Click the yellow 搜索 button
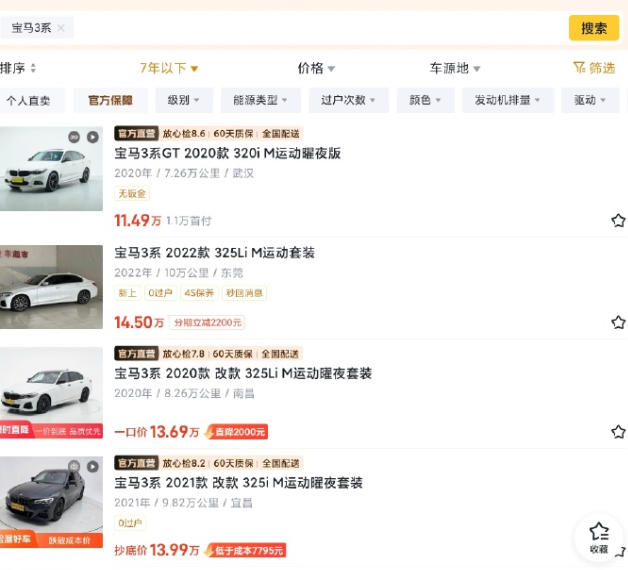 coord(594,28)
